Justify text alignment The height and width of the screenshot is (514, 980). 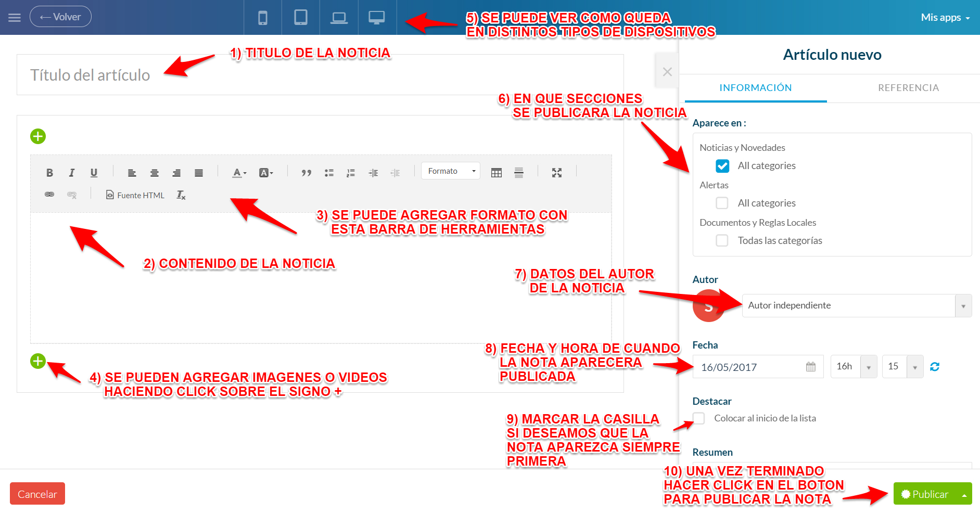[x=199, y=173]
